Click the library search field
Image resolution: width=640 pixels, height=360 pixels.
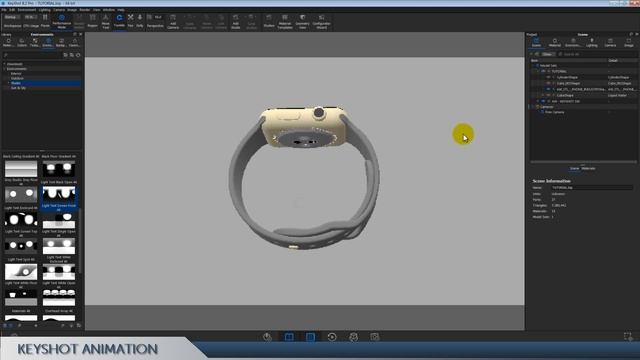(x=33, y=55)
